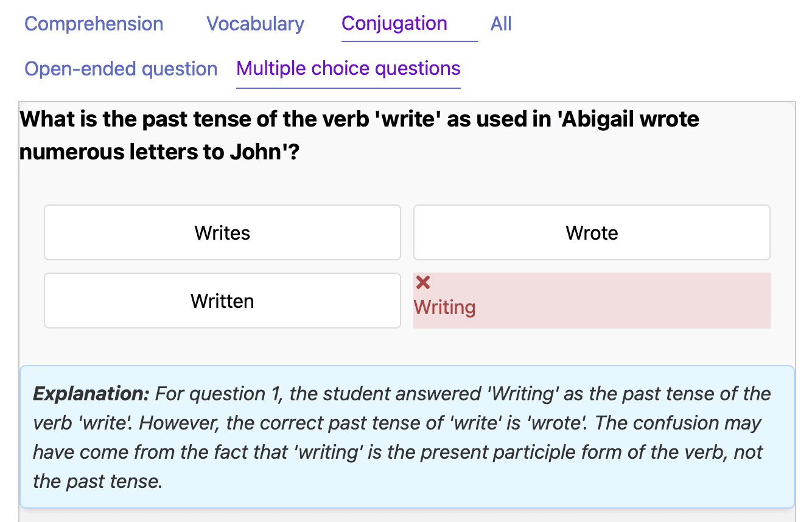Image resolution: width=812 pixels, height=522 pixels.
Task: Open the Vocabulary tab
Action: 255,24
